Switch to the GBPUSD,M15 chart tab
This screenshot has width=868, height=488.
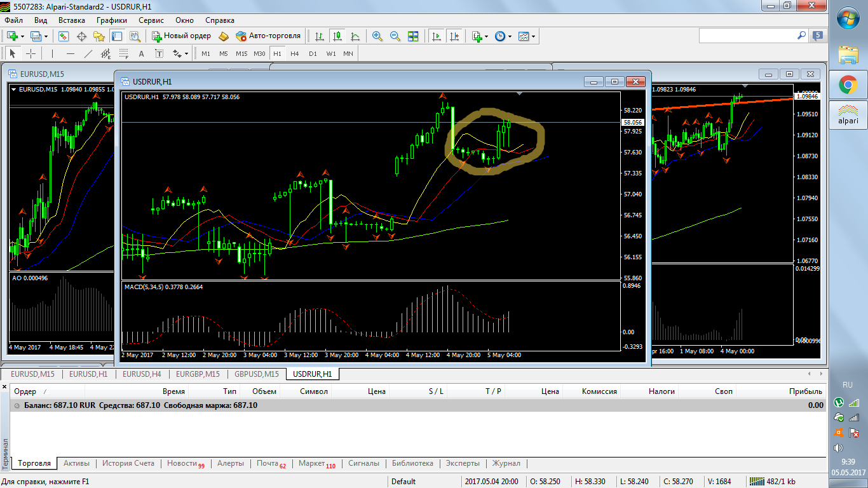257,374
